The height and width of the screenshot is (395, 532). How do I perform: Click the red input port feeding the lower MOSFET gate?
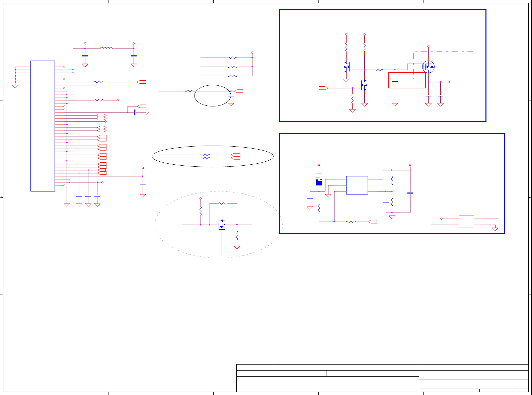[x=323, y=88]
